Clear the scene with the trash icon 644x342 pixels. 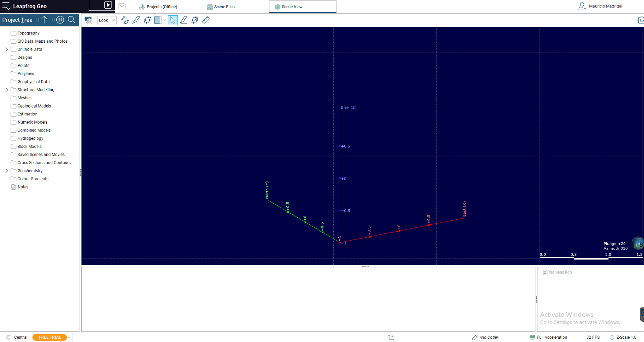pyautogui.click(x=88, y=20)
